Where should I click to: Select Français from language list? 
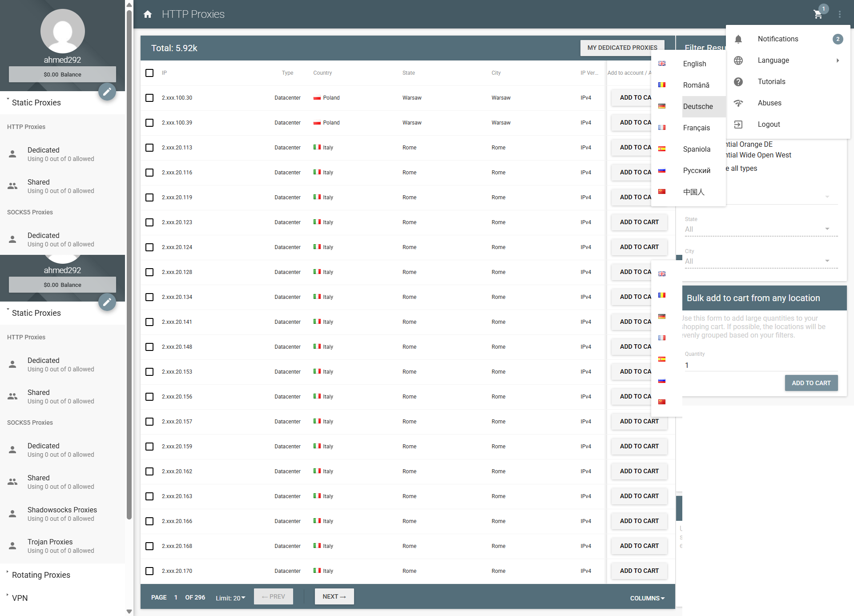pyautogui.click(x=697, y=128)
